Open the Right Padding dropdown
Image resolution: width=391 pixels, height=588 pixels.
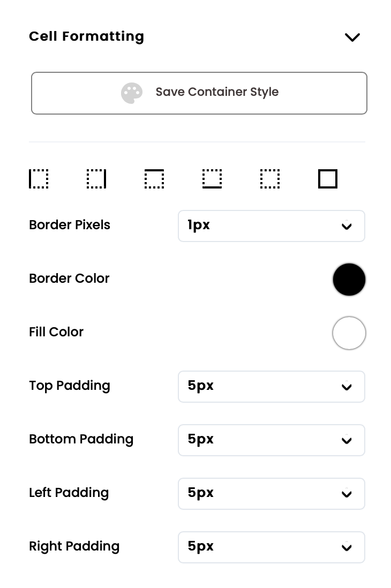point(271,547)
